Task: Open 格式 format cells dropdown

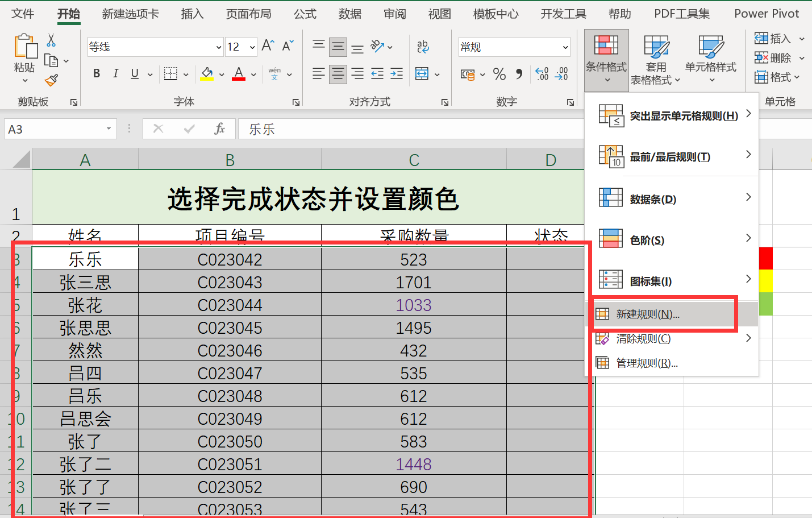Action: point(776,77)
